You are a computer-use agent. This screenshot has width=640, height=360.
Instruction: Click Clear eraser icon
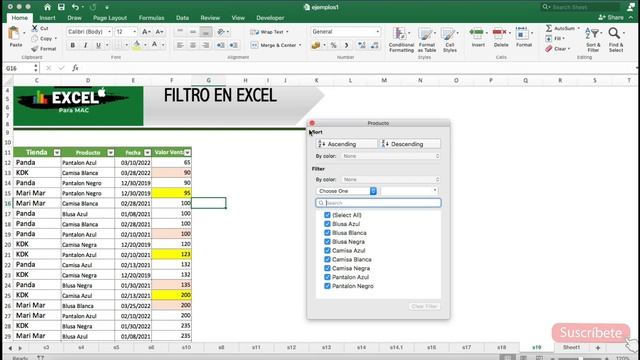(x=549, y=49)
